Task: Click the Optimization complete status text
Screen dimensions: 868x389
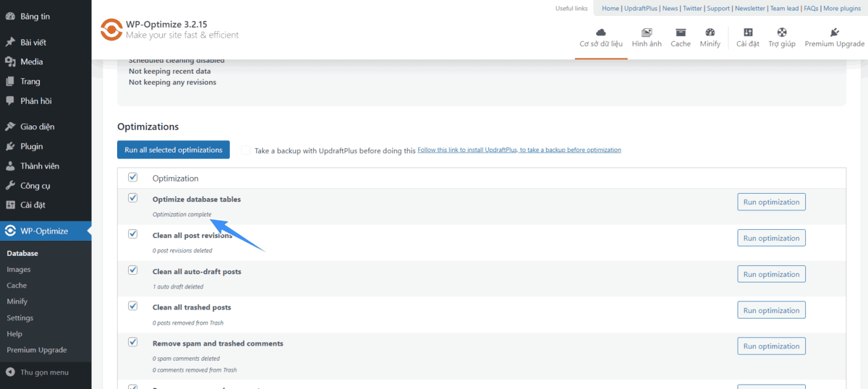Action: [x=182, y=214]
